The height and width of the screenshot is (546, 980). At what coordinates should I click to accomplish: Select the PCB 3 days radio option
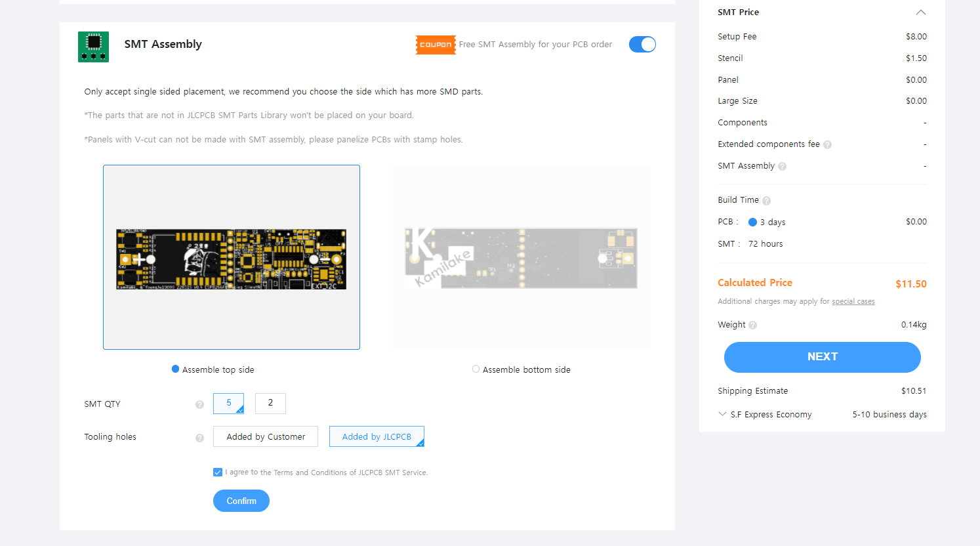[x=752, y=222]
